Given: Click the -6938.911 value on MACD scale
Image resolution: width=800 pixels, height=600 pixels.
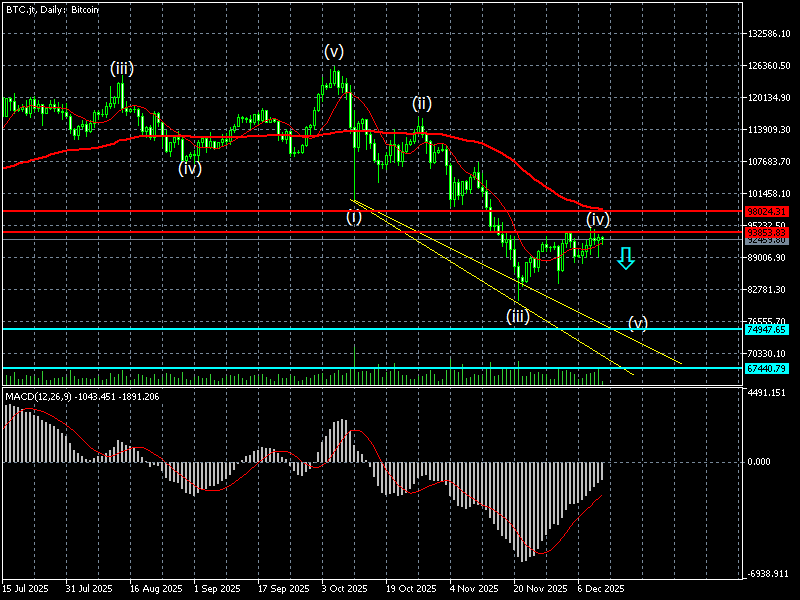Looking at the screenshot, I should (770, 574).
